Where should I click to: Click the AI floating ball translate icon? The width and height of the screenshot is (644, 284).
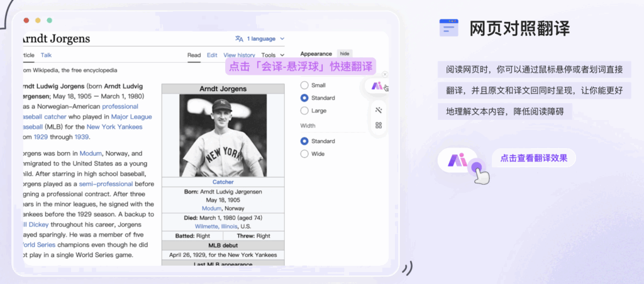[377, 86]
